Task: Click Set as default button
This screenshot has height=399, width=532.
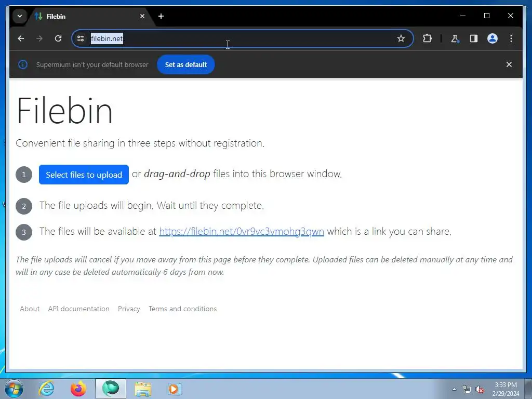Action: [186, 64]
